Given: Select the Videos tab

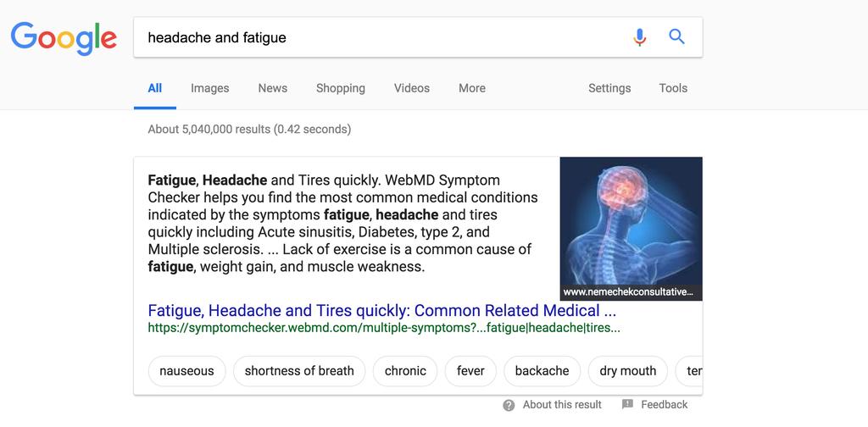Looking at the screenshot, I should [411, 88].
